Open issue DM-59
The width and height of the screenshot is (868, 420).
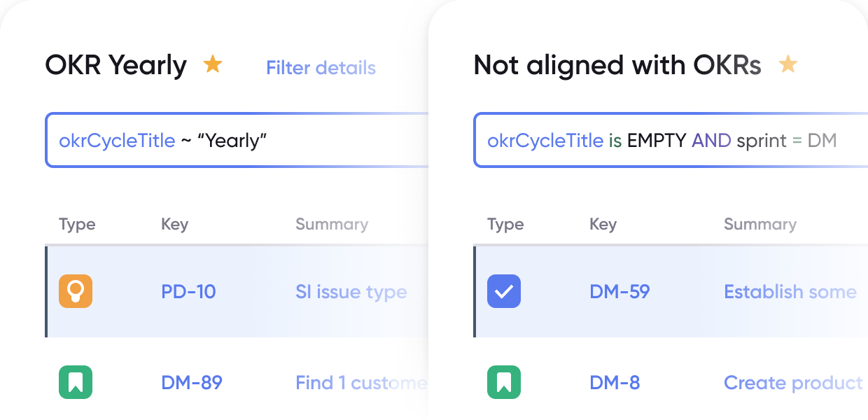coord(619,291)
